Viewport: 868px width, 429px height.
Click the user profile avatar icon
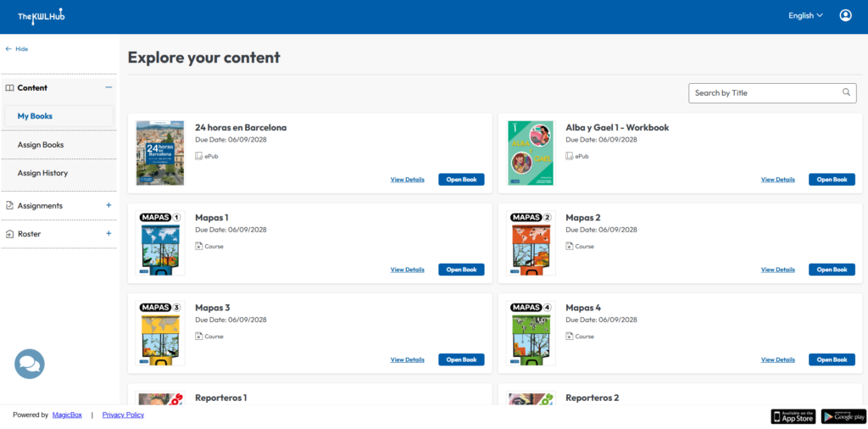(x=845, y=15)
